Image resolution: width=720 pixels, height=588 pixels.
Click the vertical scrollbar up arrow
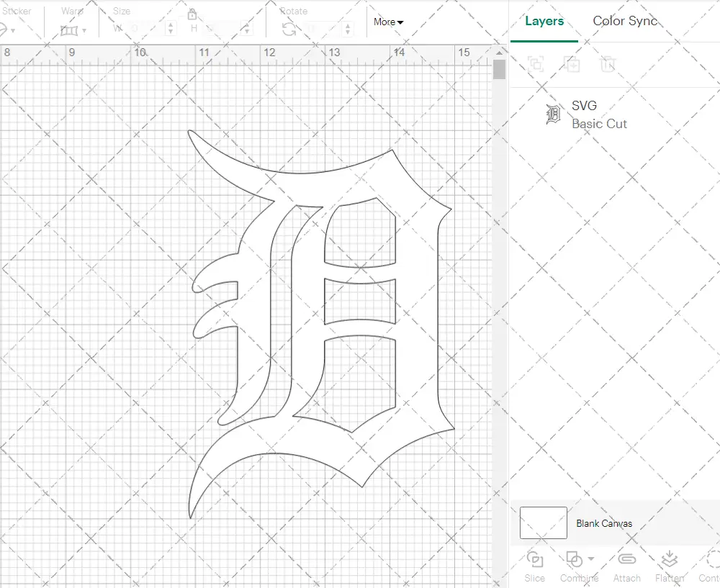tap(499, 53)
